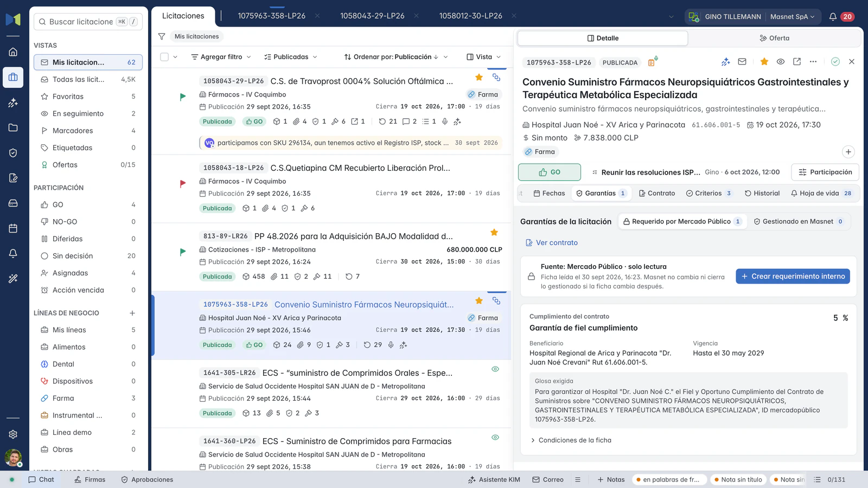Viewport: 868px width, 488px height.
Task: Click the Participación button
Action: pos(825,172)
